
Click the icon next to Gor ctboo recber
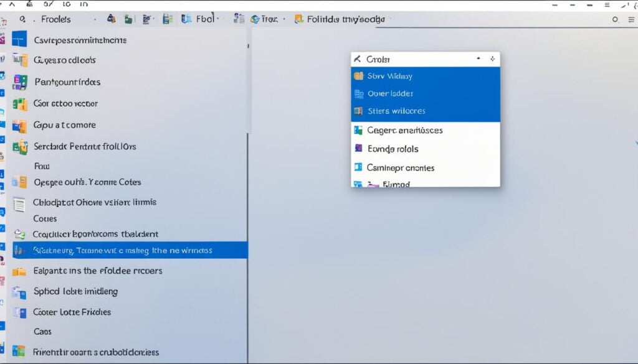point(19,103)
